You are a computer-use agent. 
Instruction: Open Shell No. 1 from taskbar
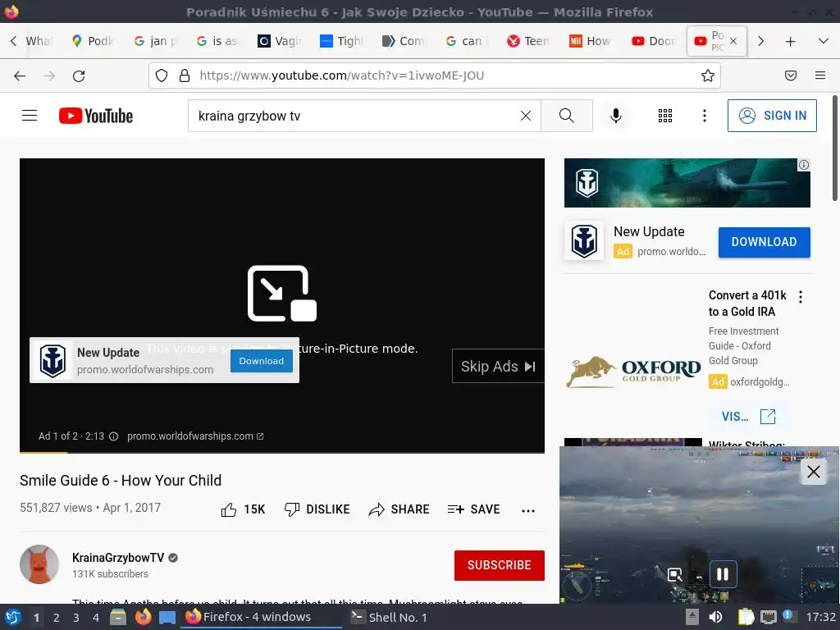(x=389, y=618)
